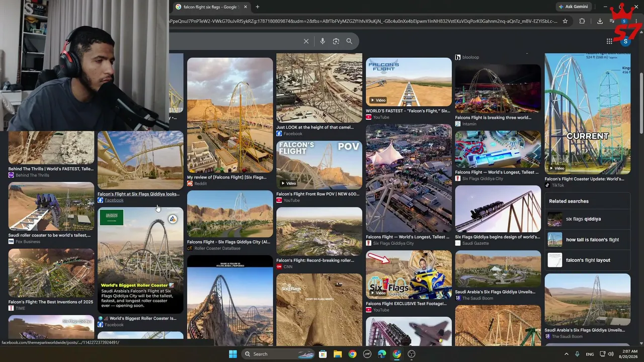This screenshot has height=362, width=644.
Task: Select 'how tall is falcon's flight' related search
Action: (588, 240)
